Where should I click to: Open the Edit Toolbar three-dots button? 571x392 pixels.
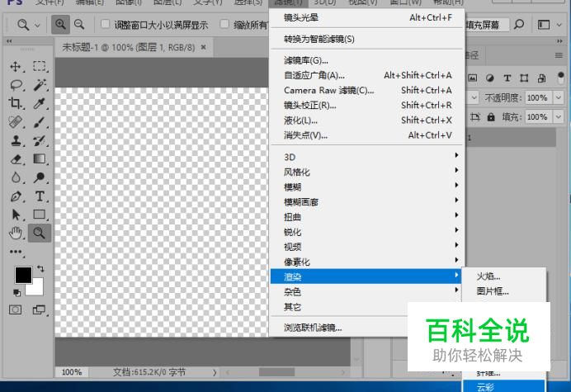[x=16, y=252]
